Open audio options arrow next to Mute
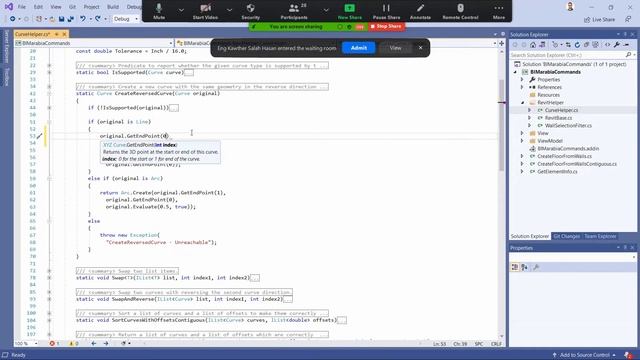This screenshot has width=640, height=360. pos(181,10)
